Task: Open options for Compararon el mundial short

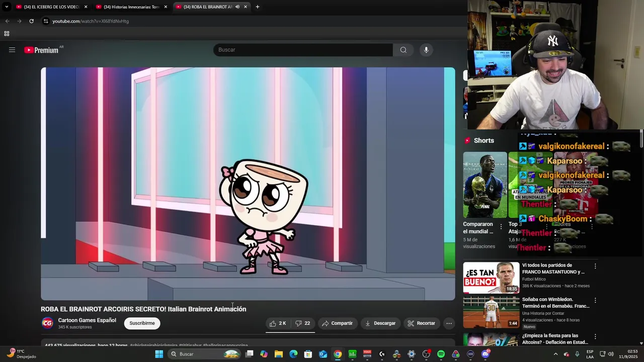Action: click(501, 227)
